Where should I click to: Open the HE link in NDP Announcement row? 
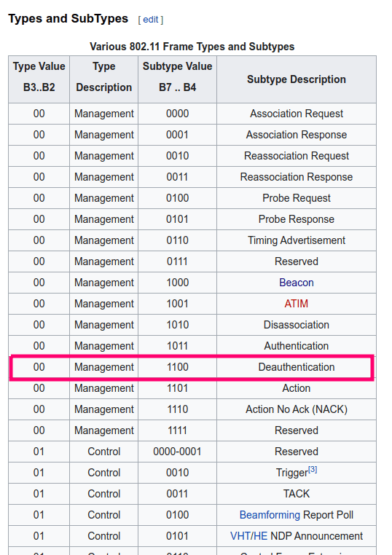pos(259,536)
